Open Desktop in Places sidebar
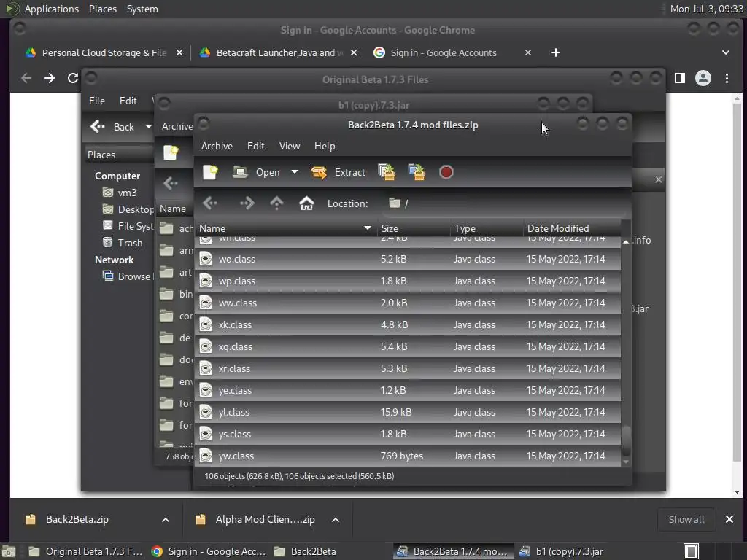The image size is (747, 560). coord(128,209)
